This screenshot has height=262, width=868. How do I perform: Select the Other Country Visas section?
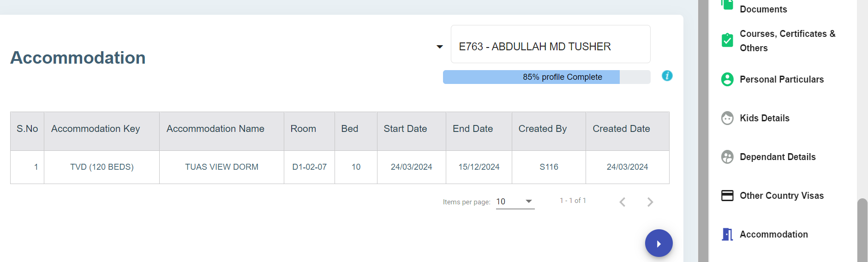pos(781,196)
